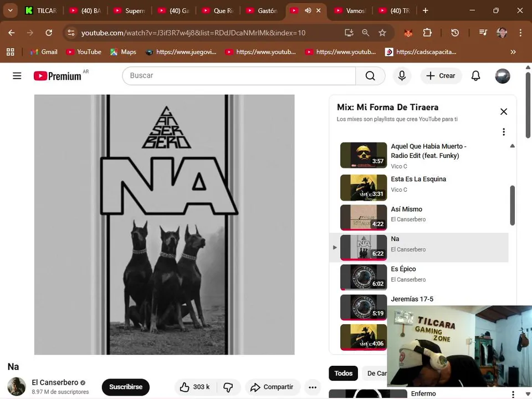Open the fox extension icon
Image resolution: width=532 pixels, height=399 pixels.
[408, 33]
